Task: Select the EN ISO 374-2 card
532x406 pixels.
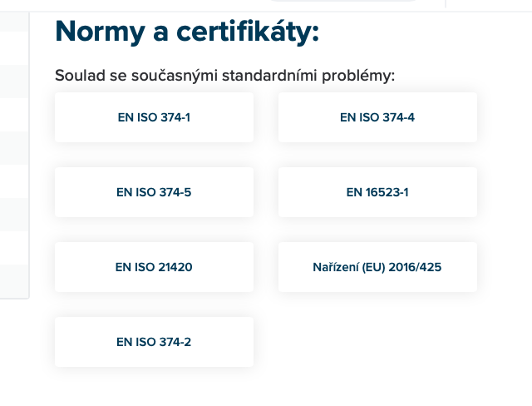Action: tap(154, 342)
